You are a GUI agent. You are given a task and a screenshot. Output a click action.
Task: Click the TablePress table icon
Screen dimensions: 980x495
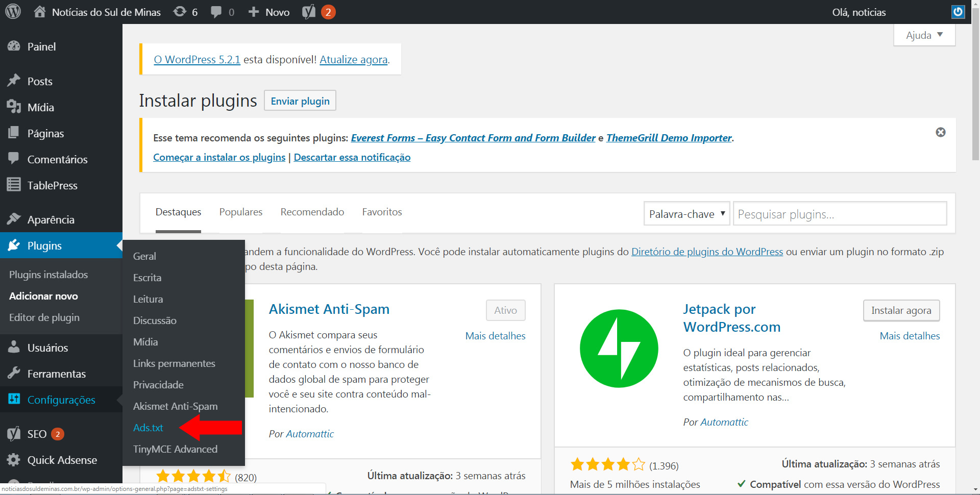pos(14,185)
